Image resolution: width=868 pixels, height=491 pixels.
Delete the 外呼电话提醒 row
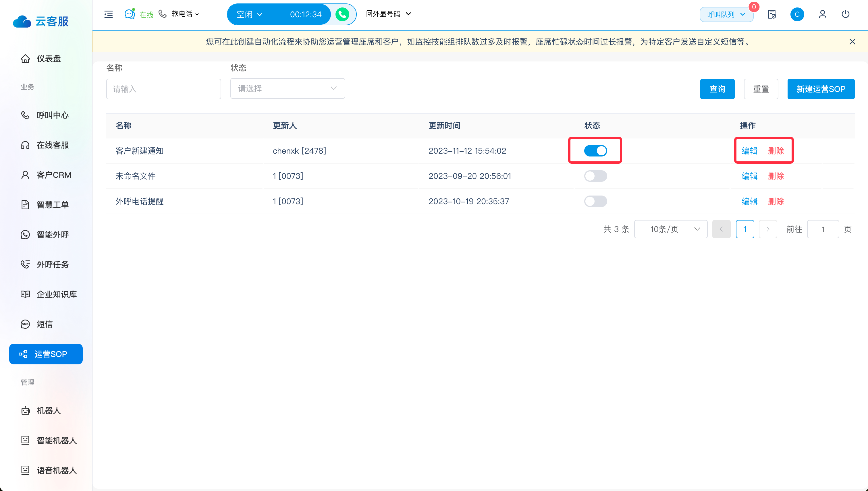[x=776, y=201]
